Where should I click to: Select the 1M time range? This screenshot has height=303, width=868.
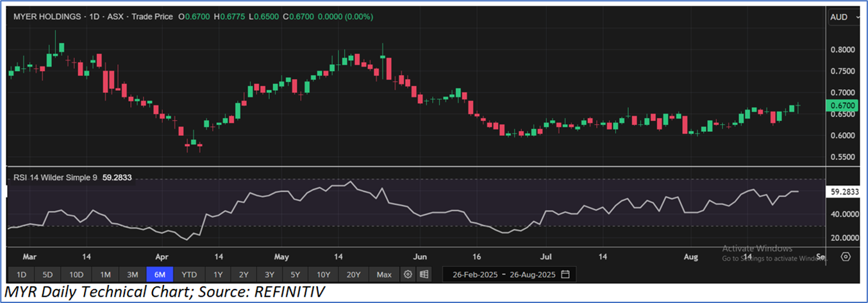[104, 275]
